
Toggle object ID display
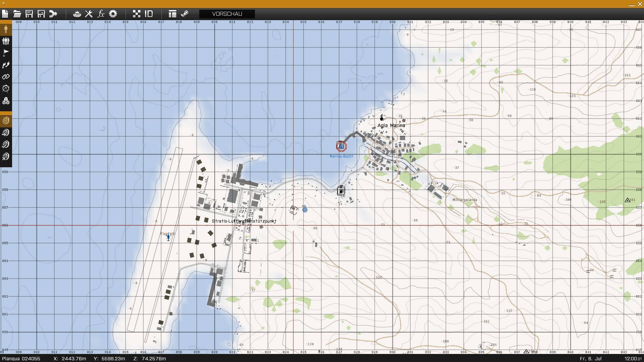point(149,14)
